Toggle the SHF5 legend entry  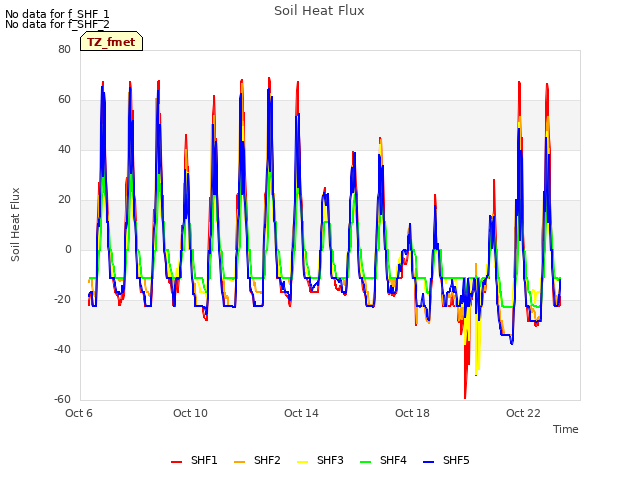point(446,460)
